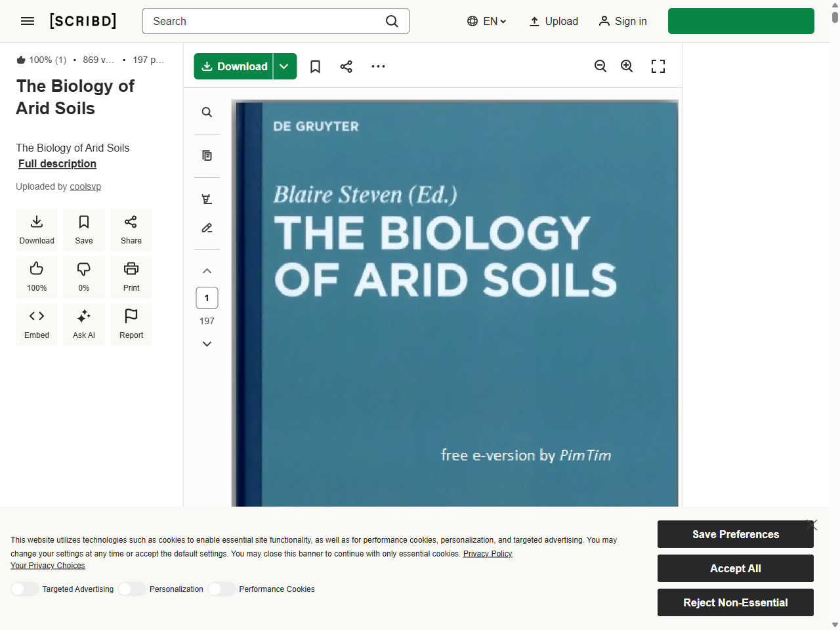Image resolution: width=840 pixels, height=630 pixels.
Task: Click the page number input field
Action: click(207, 297)
